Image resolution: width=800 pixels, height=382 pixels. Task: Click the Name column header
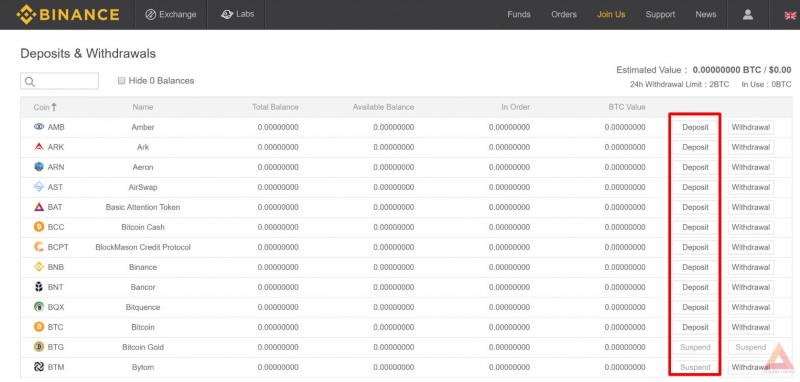point(143,107)
